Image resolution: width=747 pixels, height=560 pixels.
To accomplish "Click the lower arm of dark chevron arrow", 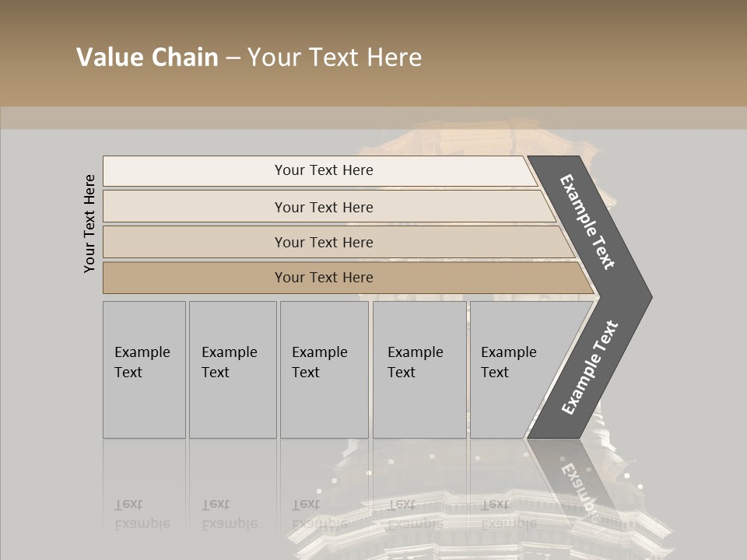I will (x=590, y=368).
